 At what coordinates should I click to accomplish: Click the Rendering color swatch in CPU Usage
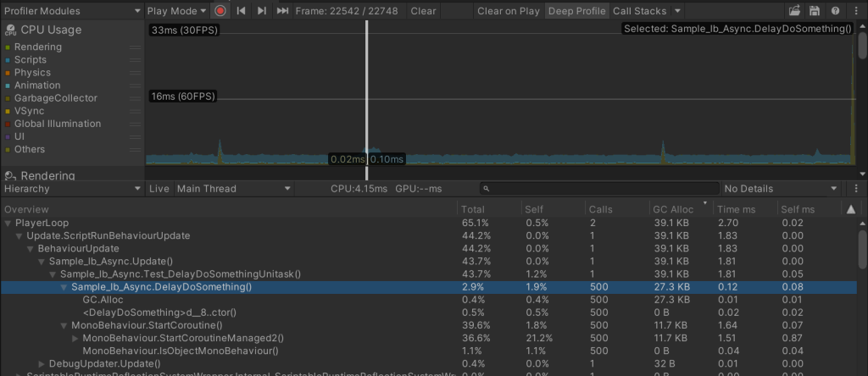tap(8, 47)
